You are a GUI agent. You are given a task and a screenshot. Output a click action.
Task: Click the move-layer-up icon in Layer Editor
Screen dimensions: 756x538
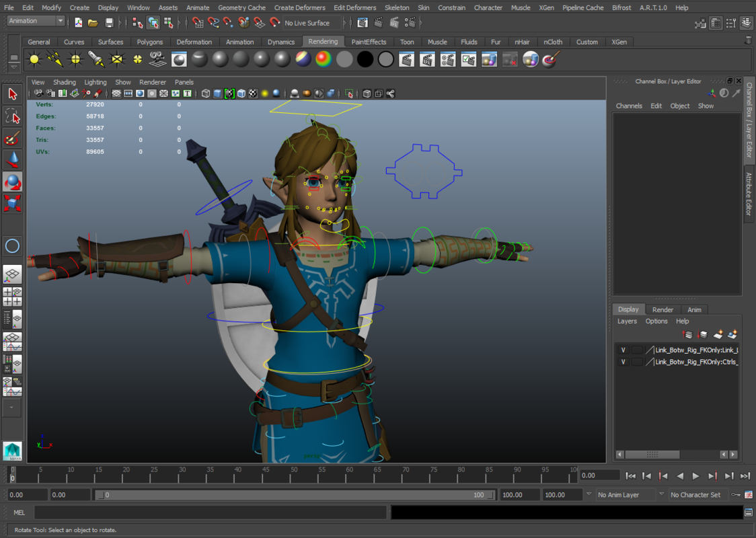point(687,334)
